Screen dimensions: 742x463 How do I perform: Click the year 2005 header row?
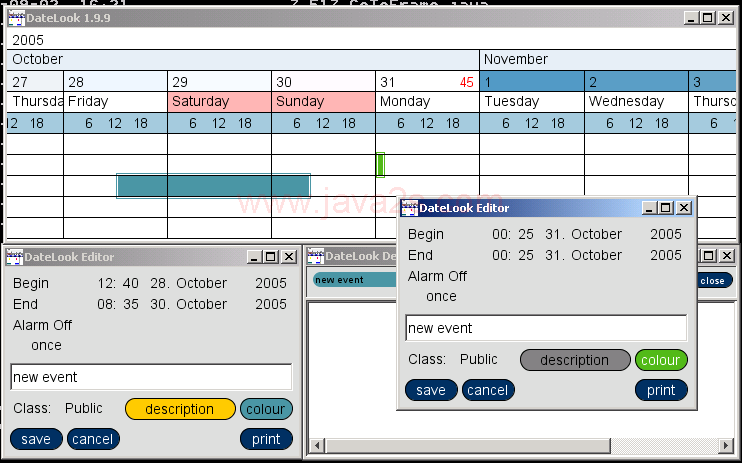tap(371, 40)
